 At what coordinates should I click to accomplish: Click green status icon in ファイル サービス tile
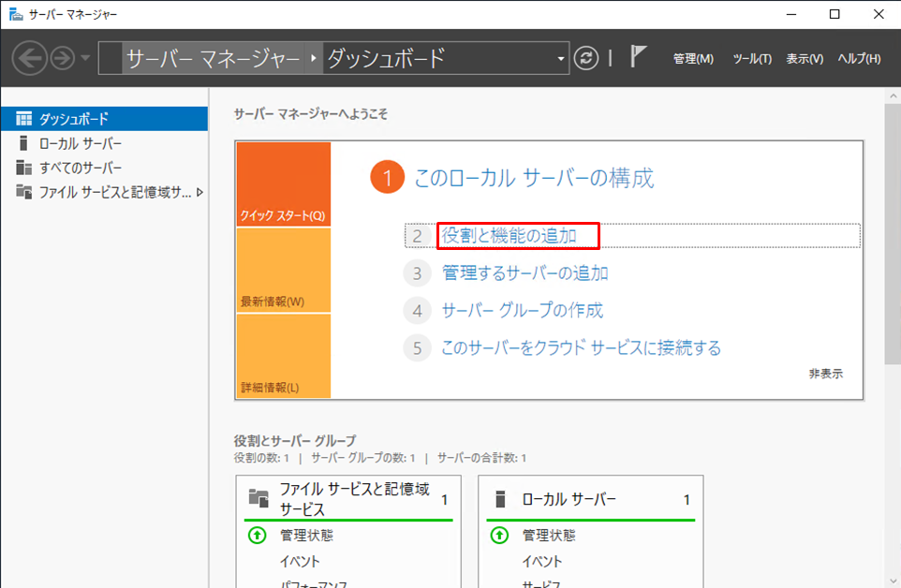(x=258, y=536)
